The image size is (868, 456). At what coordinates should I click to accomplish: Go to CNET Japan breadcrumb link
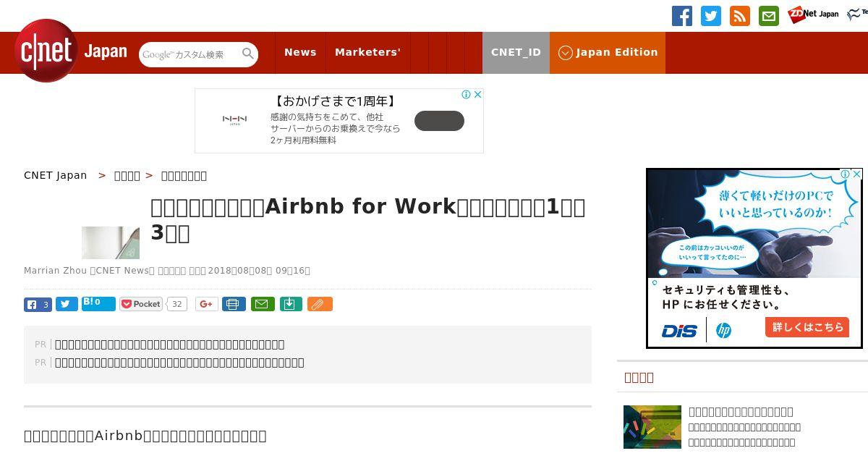click(55, 175)
